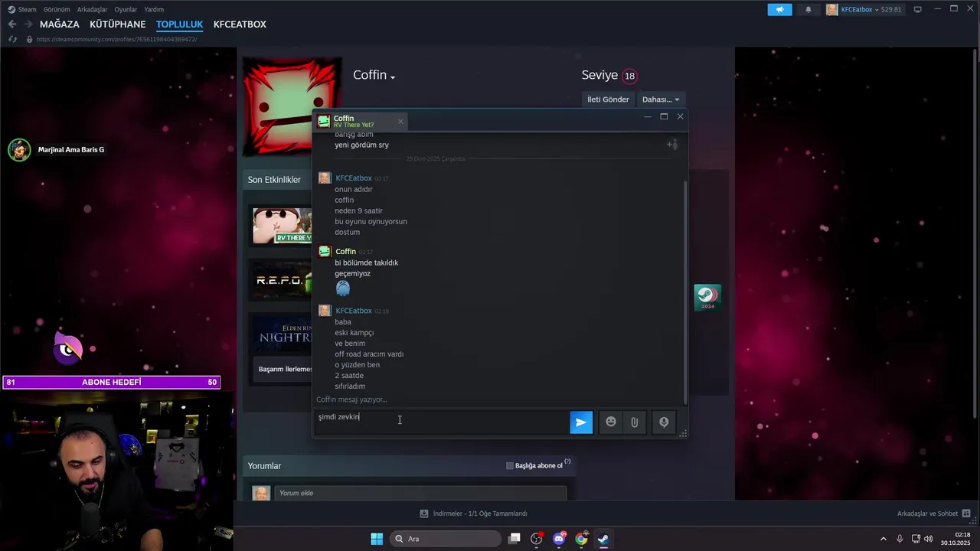Click the Coffin profile avatar
This screenshot has height=551, width=980.
pos(291,106)
